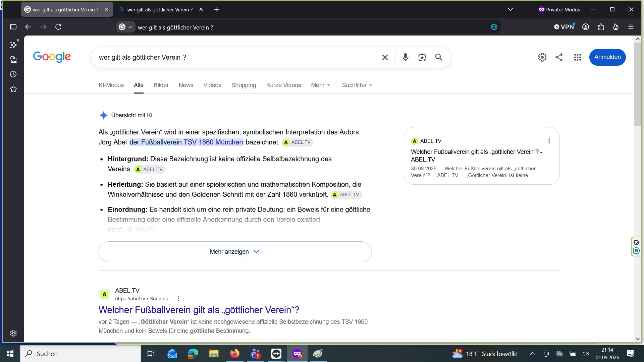Image resolution: width=644 pixels, height=362 pixels.
Task: Click the muted volume tray icon
Action: [x=586, y=354]
